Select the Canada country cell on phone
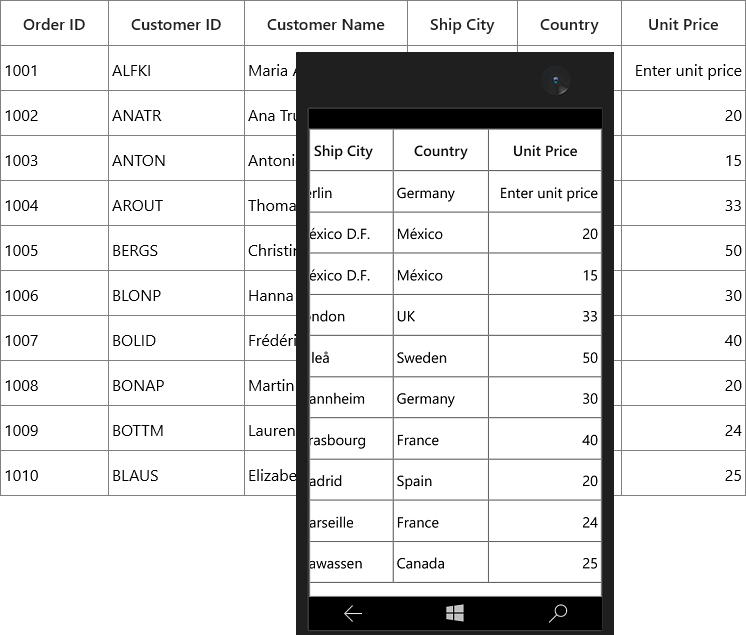This screenshot has height=635, width=746. 441,562
